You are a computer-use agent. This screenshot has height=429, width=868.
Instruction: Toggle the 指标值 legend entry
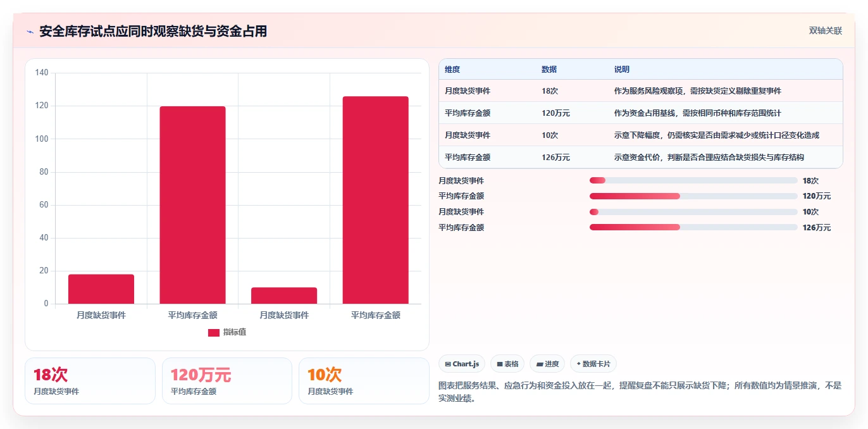(x=227, y=332)
